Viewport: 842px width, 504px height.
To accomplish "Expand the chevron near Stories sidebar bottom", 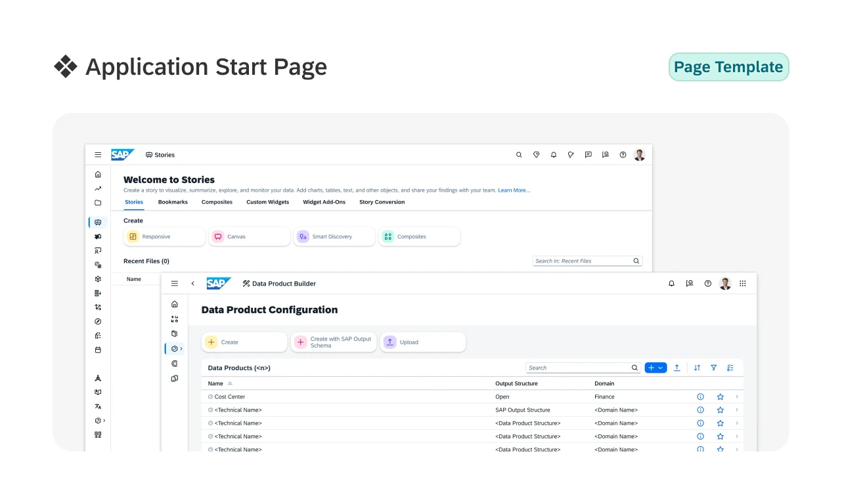I will point(104,421).
